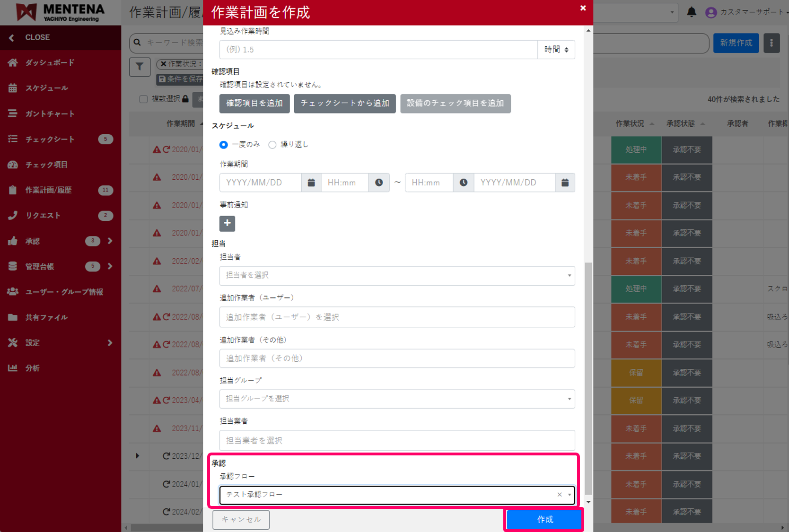Screen dimensions: 789x532
Task: Open the end date calendar picker icon
Action: pyautogui.click(x=565, y=183)
